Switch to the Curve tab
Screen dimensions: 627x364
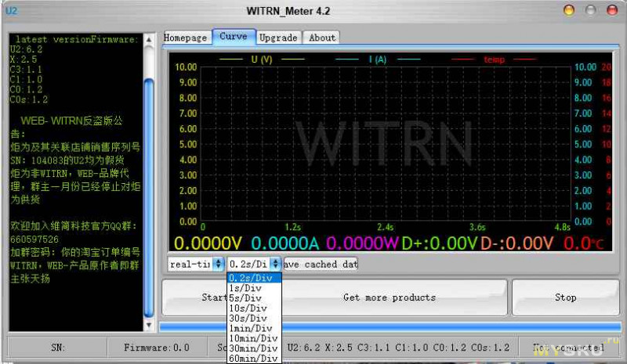point(234,36)
